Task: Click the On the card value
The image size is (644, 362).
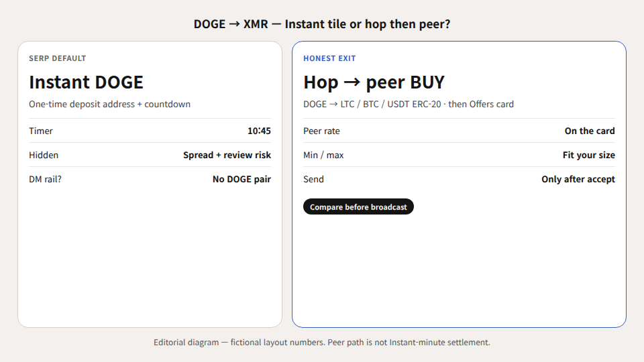Action: click(590, 131)
